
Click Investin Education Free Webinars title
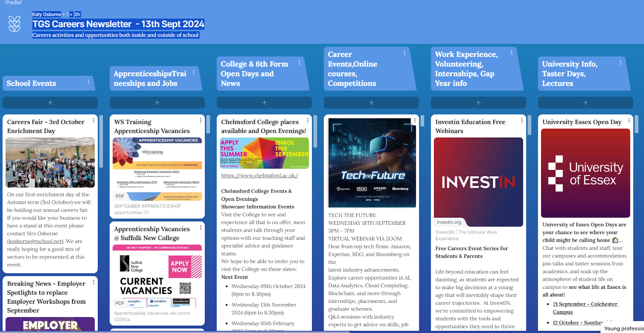pos(470,126)
